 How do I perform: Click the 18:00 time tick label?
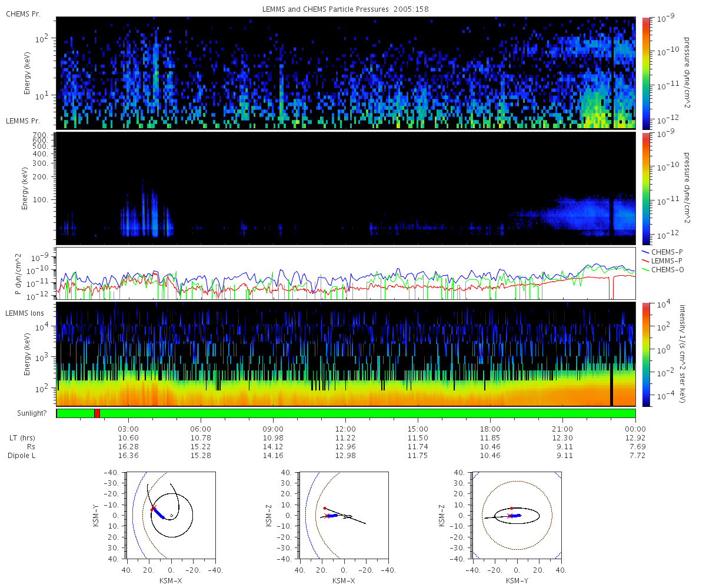(490, 429)
